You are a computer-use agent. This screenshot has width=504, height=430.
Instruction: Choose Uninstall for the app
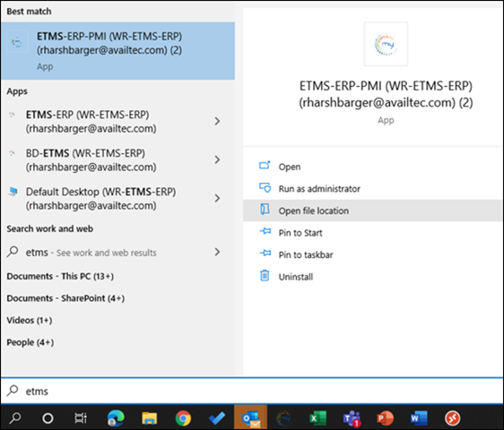pos(296,277)
